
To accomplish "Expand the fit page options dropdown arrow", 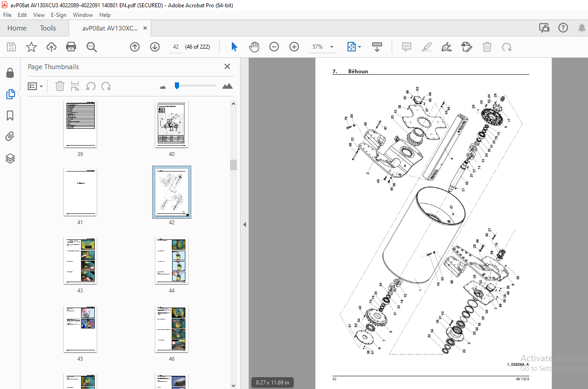I will pyautogui.click(x=360, y=47).
